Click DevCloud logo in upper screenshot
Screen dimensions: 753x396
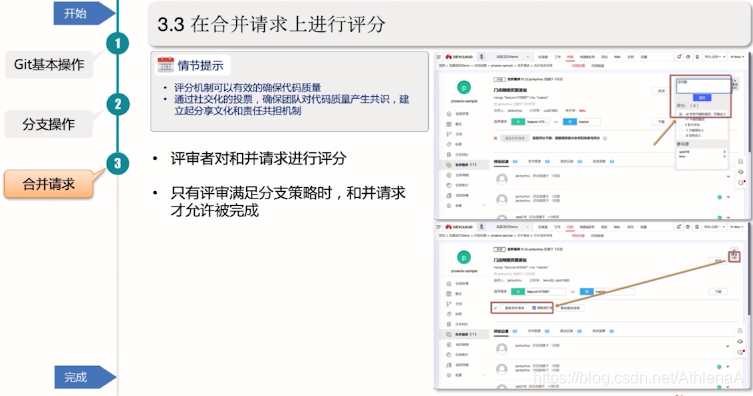tap(459, 57)
